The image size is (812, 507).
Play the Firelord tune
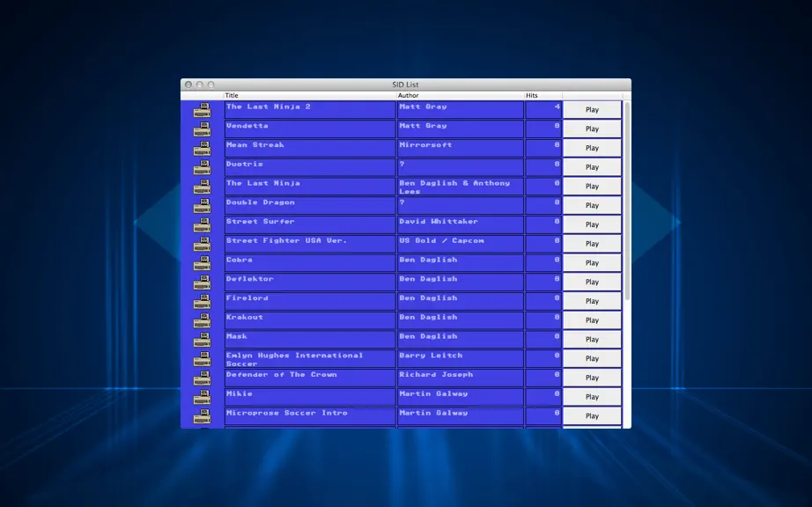pos(592,301)
